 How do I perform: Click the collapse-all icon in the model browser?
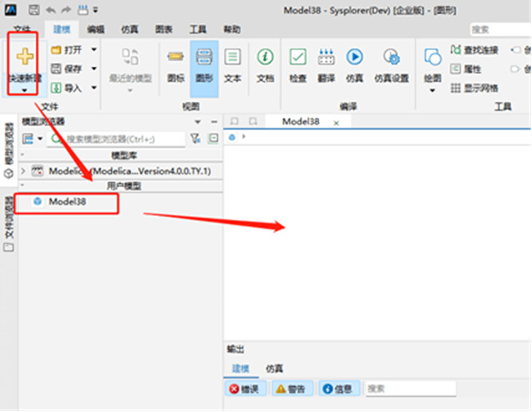tap(214, 139)
